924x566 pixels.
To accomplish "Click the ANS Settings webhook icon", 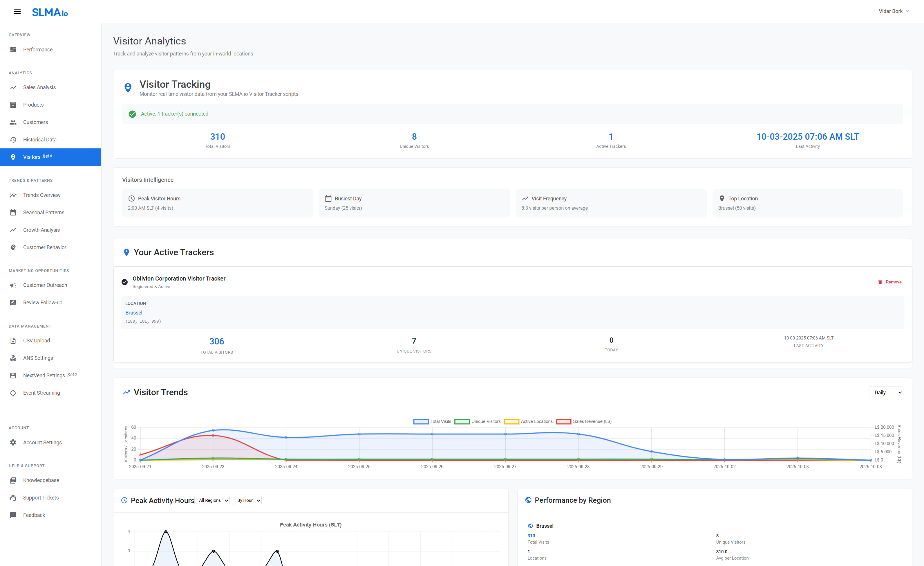I will point(13,358).
